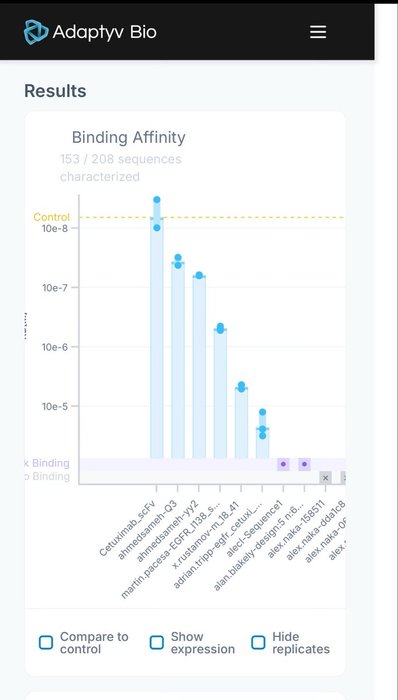This screenshot has width=398, height=700.
Task: Select the ahmedsameh-yy2 binding affinity bar
Action: (199, 367)
